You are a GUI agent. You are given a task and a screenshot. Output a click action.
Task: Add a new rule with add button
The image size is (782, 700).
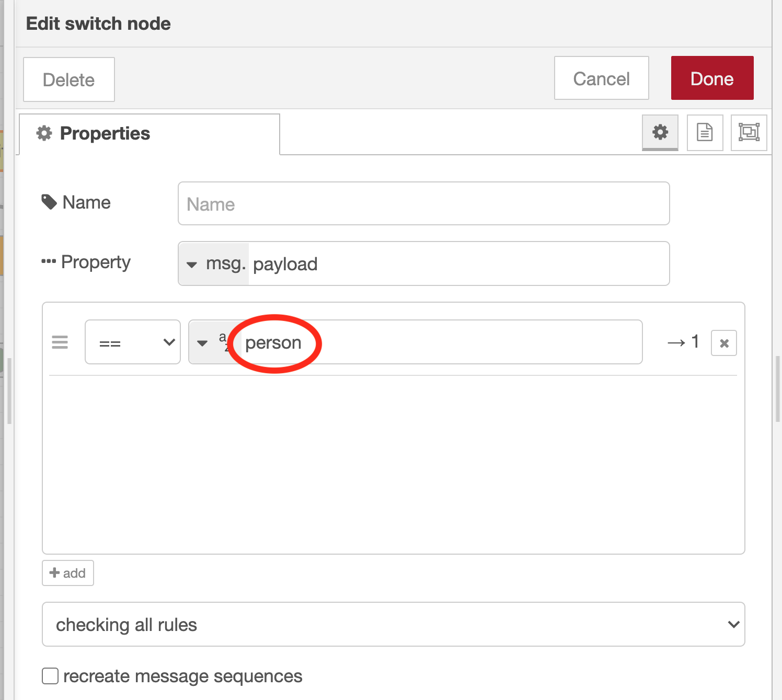click(68, 573)
